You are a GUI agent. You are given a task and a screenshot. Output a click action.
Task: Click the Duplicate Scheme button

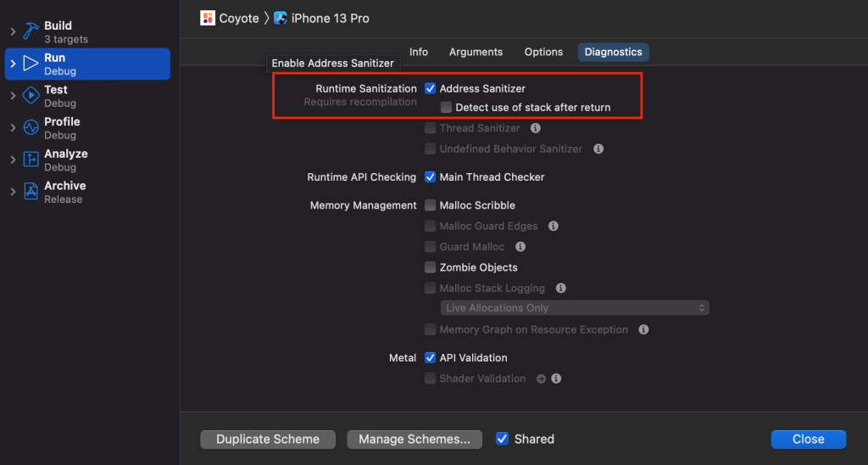point(268,439)
